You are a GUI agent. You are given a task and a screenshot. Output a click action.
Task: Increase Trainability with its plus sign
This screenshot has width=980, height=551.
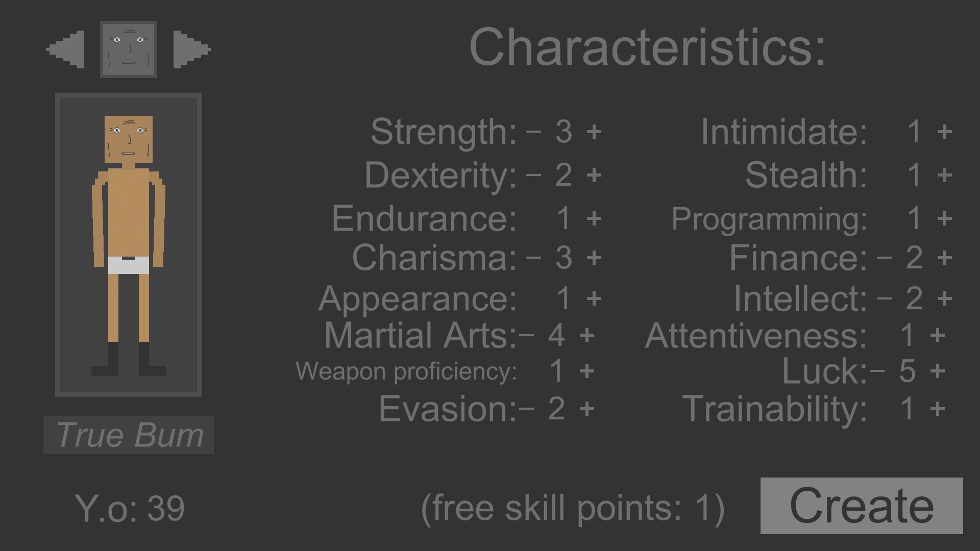938,409
